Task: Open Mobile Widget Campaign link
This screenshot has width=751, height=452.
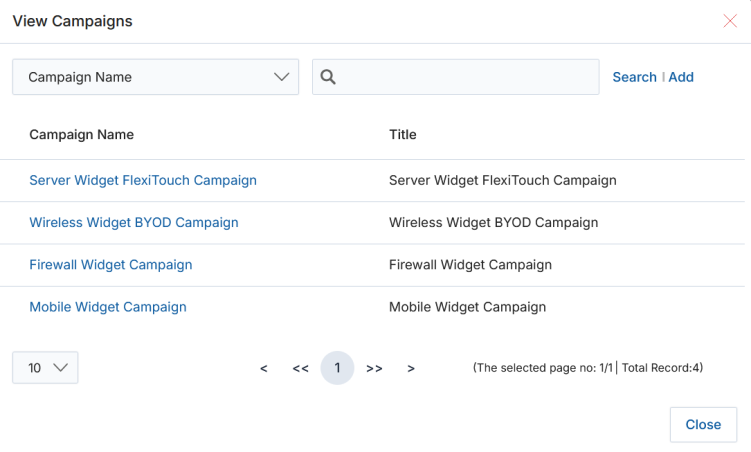Action: (108, 307)
